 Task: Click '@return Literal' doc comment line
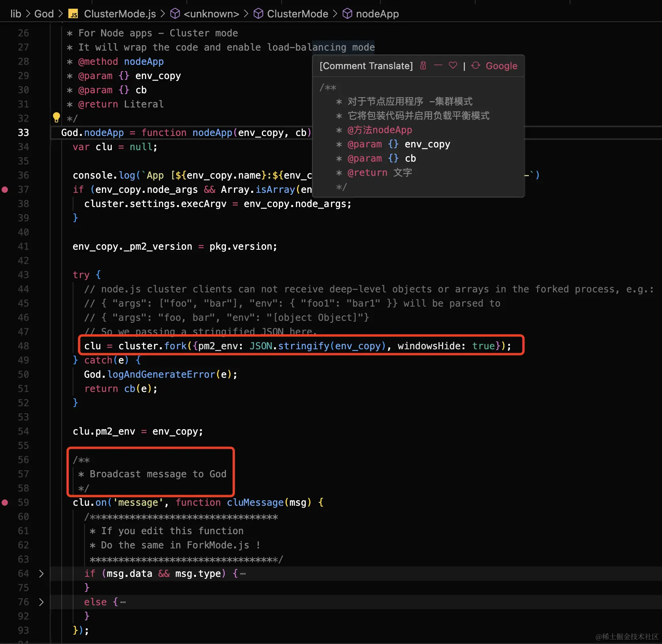pyautogui.click(x=121, y=104)
